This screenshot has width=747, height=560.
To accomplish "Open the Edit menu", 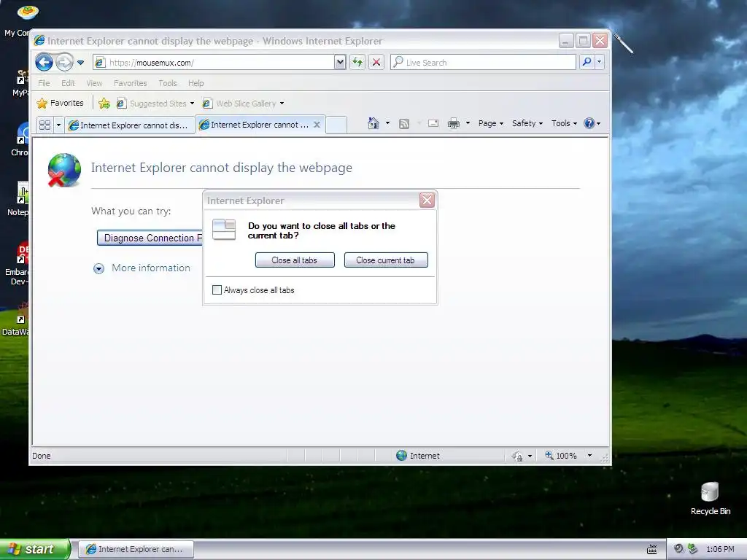I will [x=68, y=83].
